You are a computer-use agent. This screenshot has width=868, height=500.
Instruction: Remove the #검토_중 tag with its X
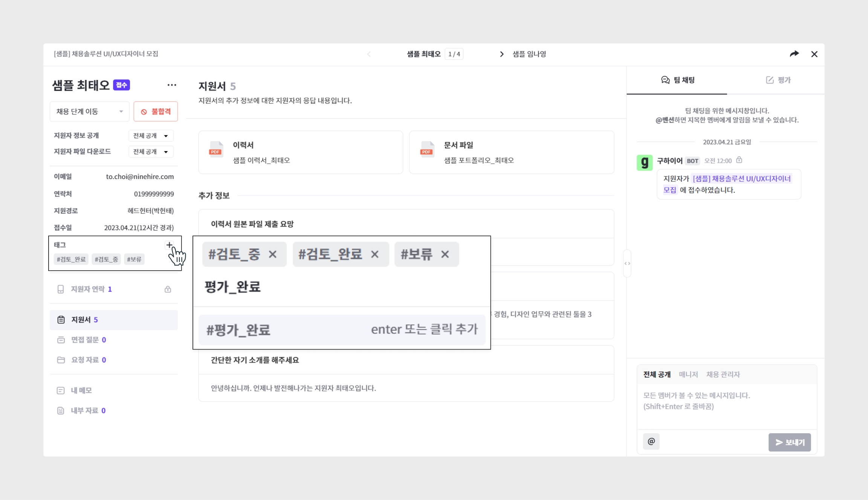click(273, 255)
